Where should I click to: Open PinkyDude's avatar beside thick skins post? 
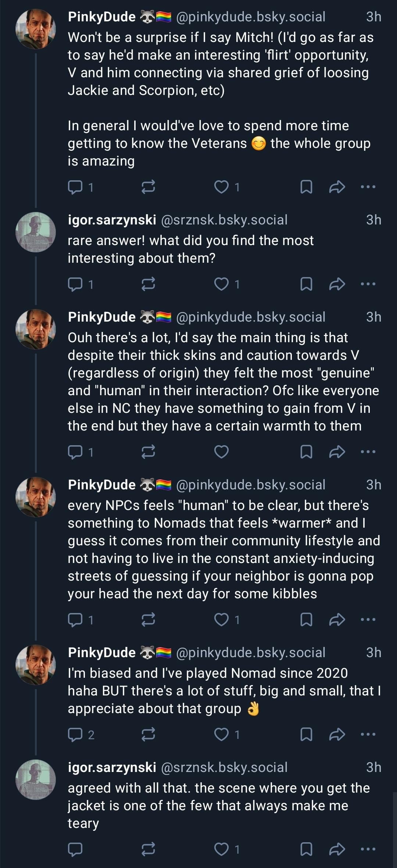(36, 329)
